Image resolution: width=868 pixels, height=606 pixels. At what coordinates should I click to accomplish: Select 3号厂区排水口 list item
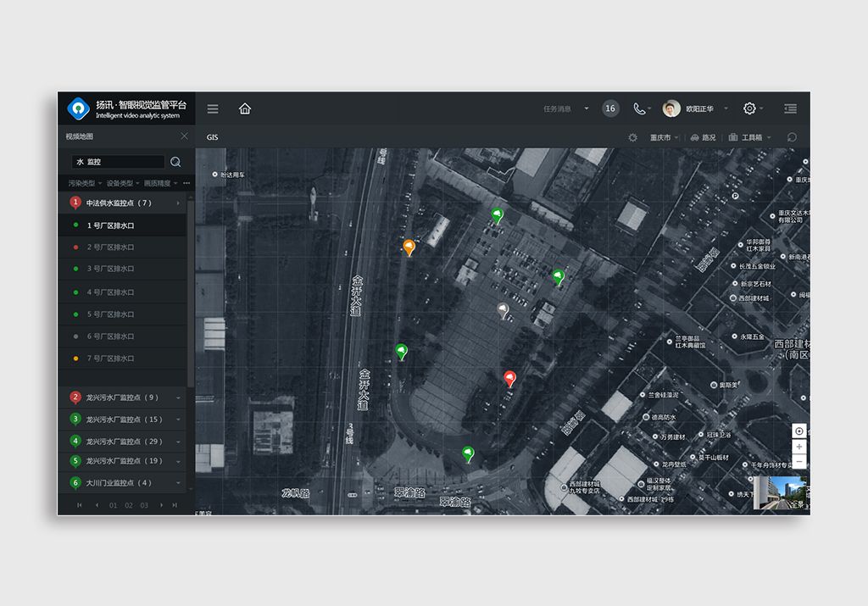point(122,269)
